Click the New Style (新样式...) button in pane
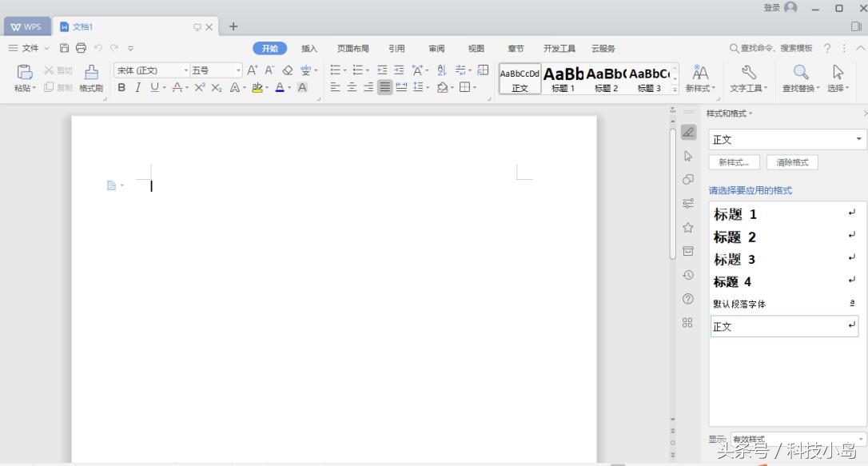The height and width of the screenshot is (466, 868). tap(734, 162)
